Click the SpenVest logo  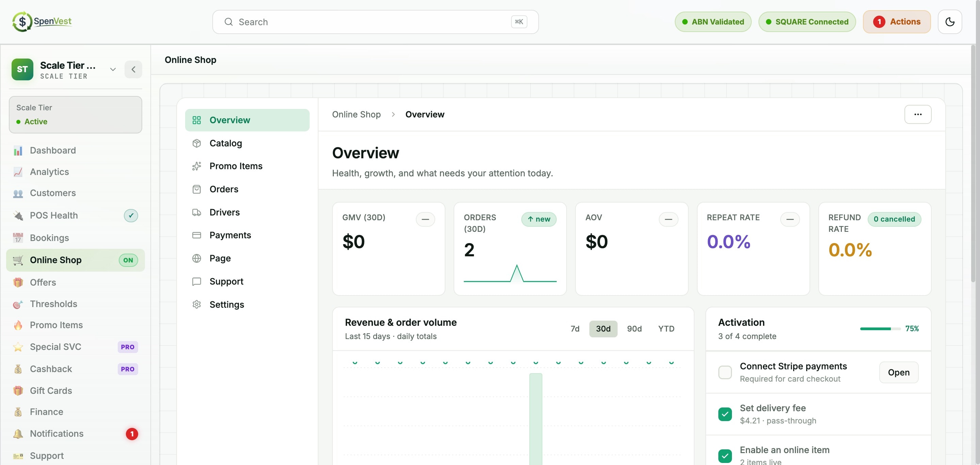(x=42, y=21)
